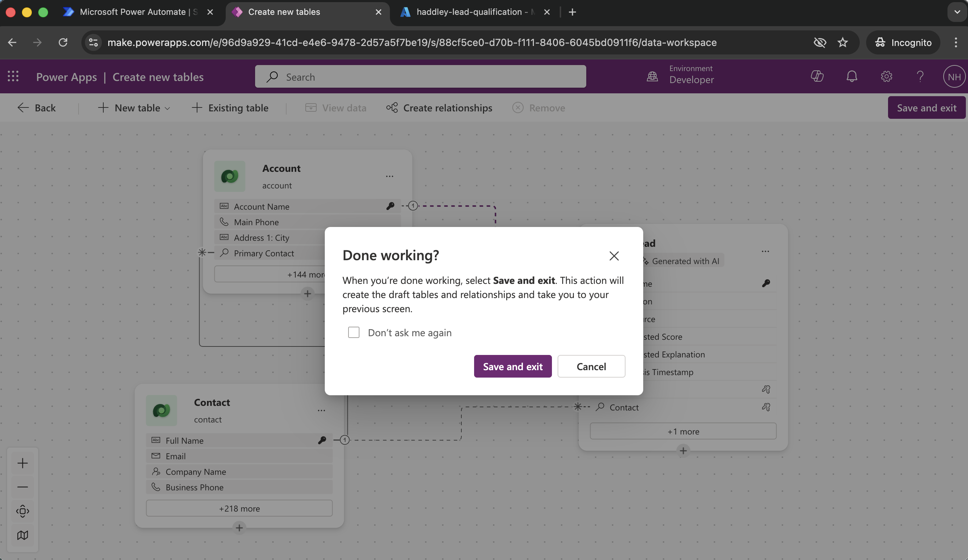
Task: Open the settings gear in the header
Action: [x=886, y=76]
